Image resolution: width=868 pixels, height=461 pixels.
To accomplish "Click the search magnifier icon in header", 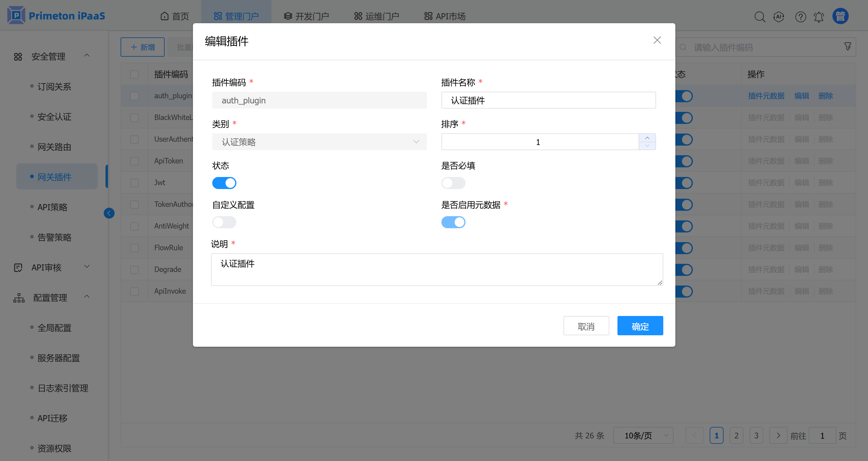I will [x=759, y=17].
